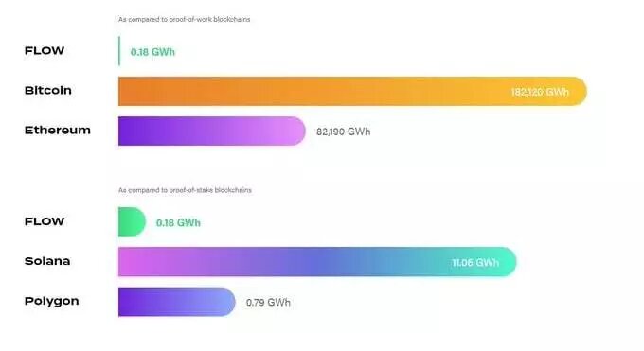Click the thin FLOW line in proof-of-work chart
The height and width of the screenshot is (351, 644).
pyautogui.click(x=119, y=51)
